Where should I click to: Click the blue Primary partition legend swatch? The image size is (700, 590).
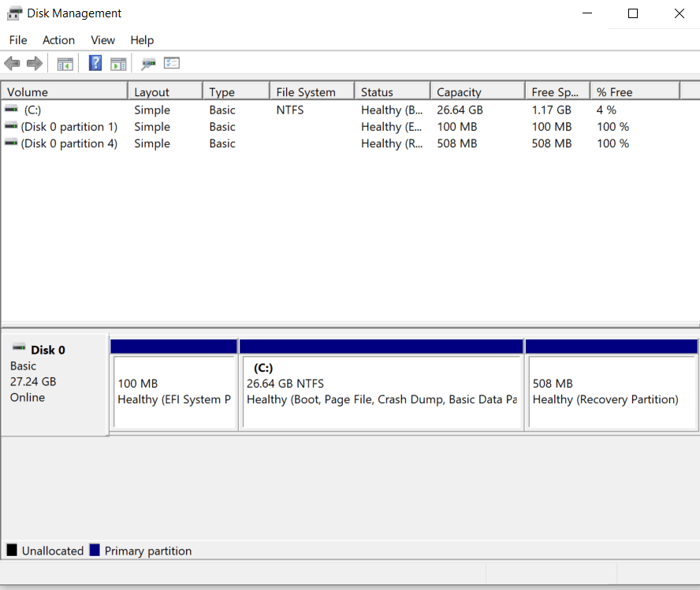click(x=95, y=550)
